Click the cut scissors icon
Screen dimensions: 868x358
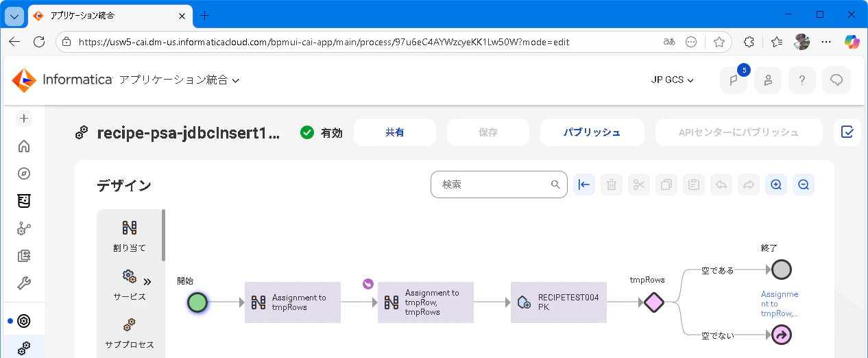[x=639, y=184]
